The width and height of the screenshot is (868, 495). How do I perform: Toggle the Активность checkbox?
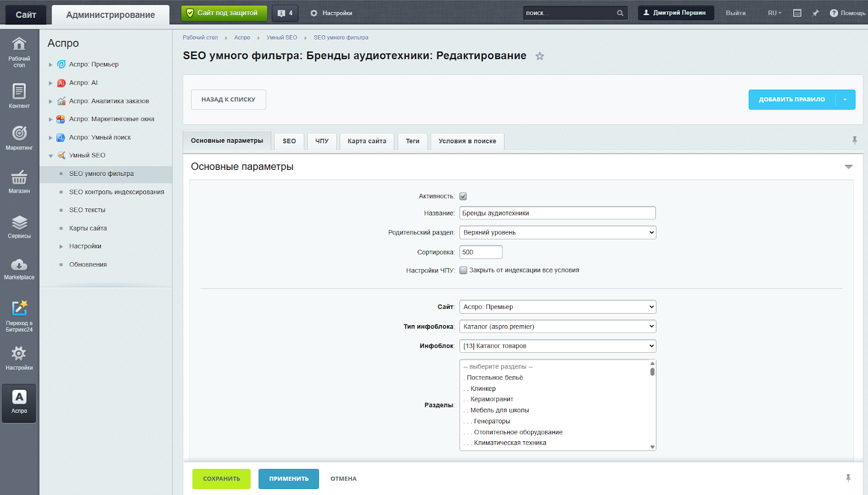[x=463, y=196]
